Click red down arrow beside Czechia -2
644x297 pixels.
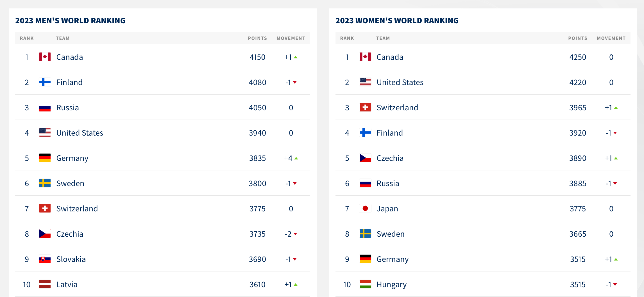click(295, 234)
